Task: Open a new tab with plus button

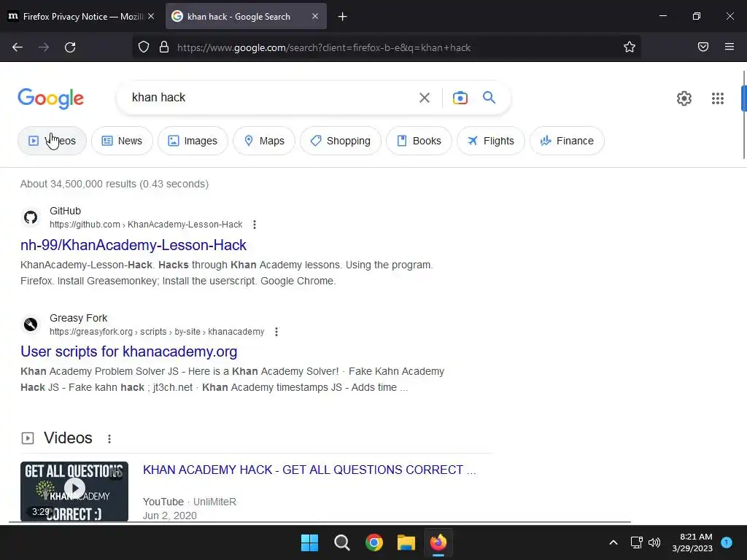Action: click(343, 17)
